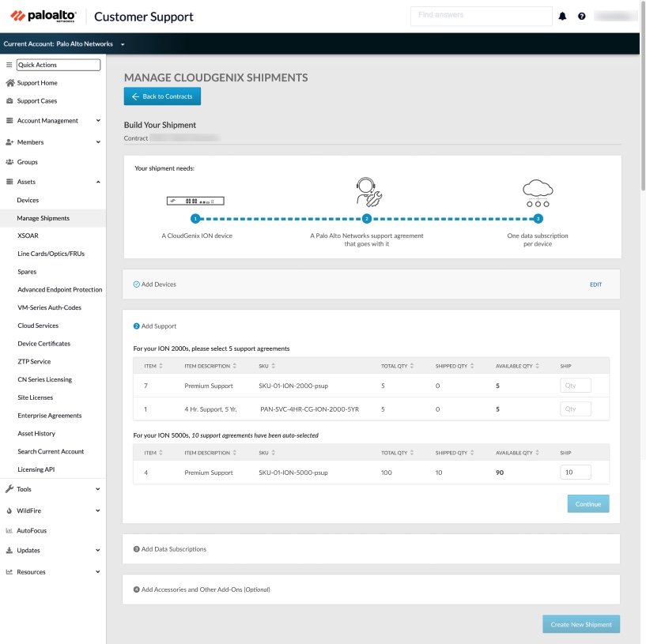Collapse the Assets menu chevron
Screen dimensions: 646x644
click(x=98, y=182)
